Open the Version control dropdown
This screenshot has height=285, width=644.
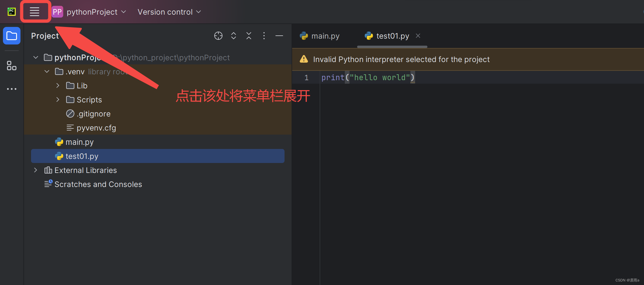pyautogui.click(x=169, y=12)
